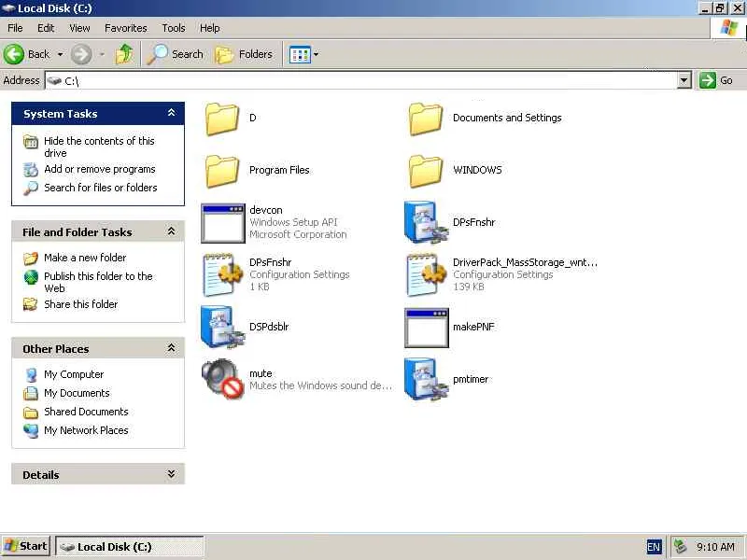Image resolution: width=747 pixels, height=560 pixels.
Task: Open Back history dropdown arrow
Action: coord(60,55)
